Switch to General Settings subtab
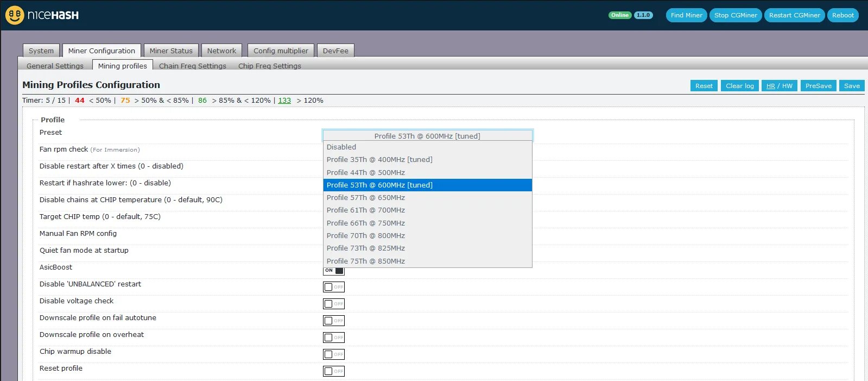Screen dimensions: 868x381 pyautogui.click(x=55, y=66)
